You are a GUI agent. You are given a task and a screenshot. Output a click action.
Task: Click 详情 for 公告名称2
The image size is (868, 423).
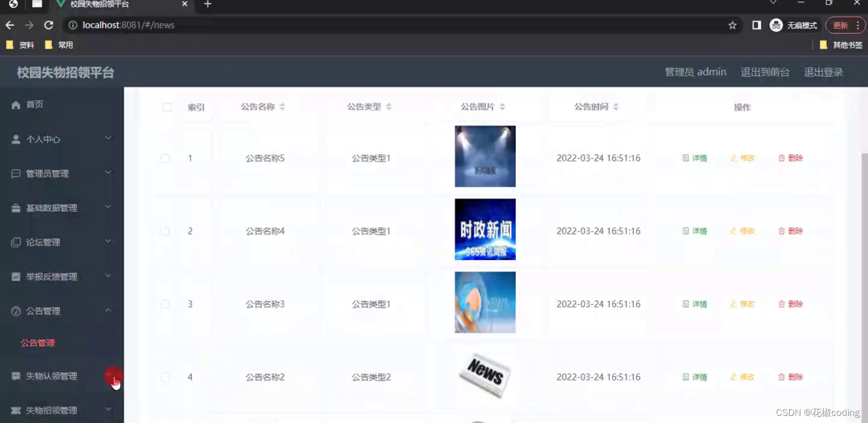[694, 377]
